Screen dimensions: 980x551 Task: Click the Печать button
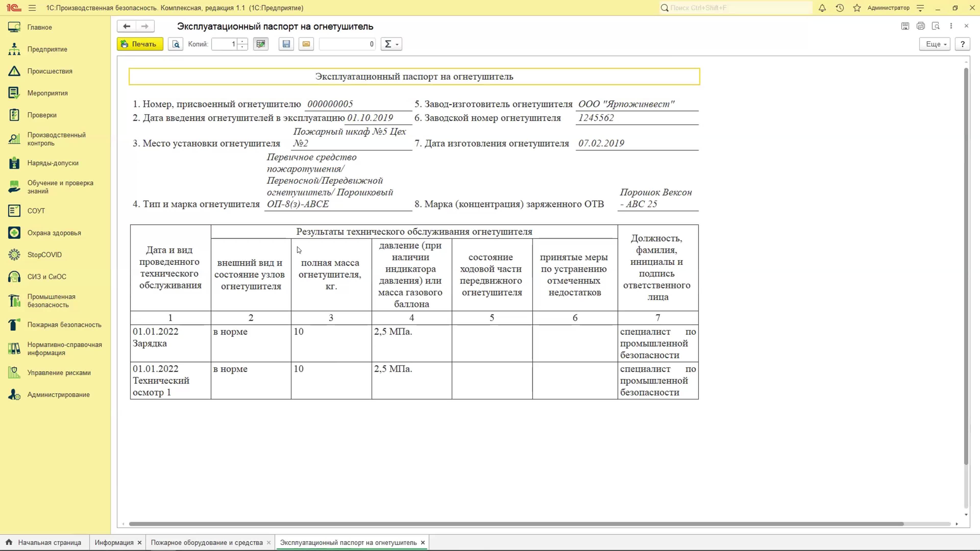(140, 44)
